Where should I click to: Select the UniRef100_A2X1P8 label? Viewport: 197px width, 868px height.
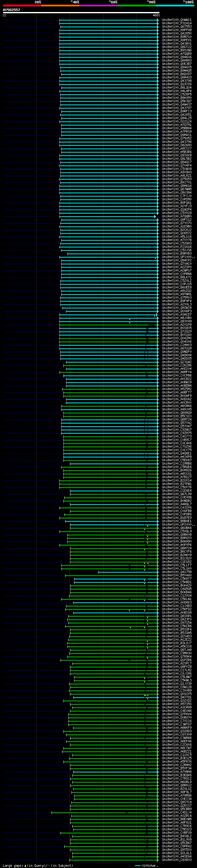[x=177, y=325]
